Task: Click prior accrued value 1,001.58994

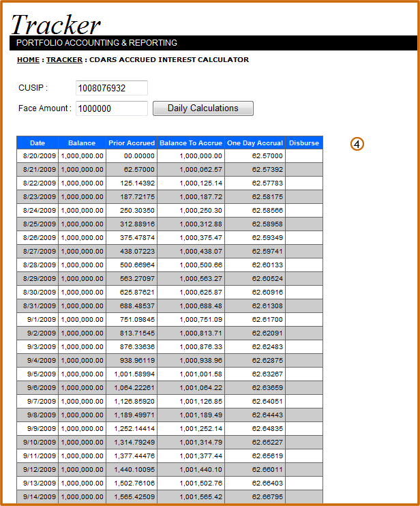Action: 132,374
